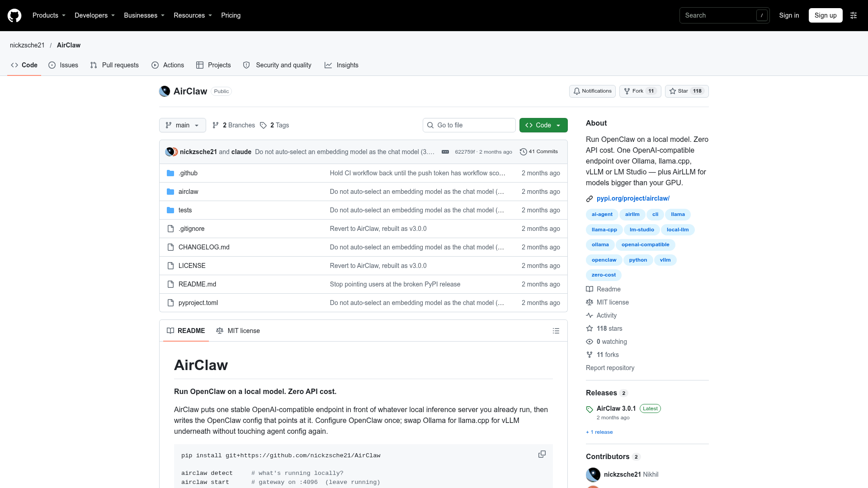
Task: Expand the Developers menu
Action: pyautogui.click(x=94, y=15)
